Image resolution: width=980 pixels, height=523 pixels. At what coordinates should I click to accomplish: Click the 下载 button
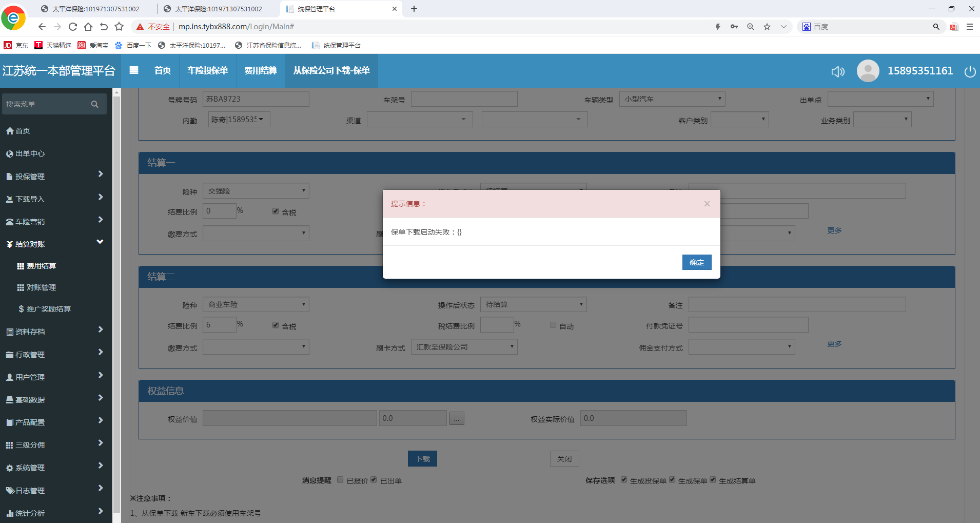[422, 459]
